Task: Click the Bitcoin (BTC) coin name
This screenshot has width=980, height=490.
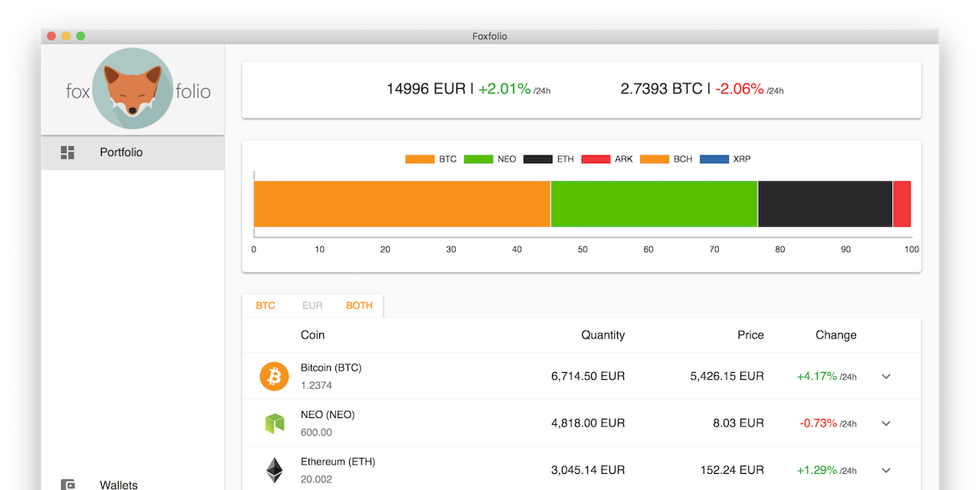Action: pyautogui.click(x=331, y=367)
